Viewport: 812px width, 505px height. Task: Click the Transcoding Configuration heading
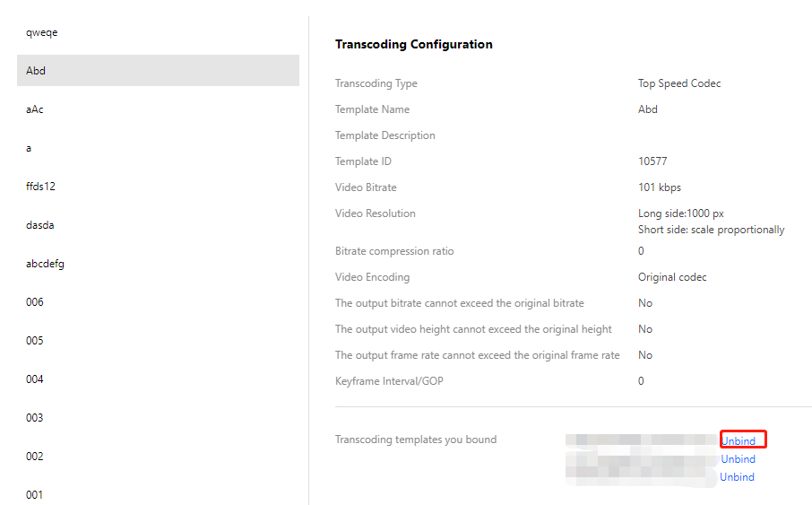pos(413,44)
